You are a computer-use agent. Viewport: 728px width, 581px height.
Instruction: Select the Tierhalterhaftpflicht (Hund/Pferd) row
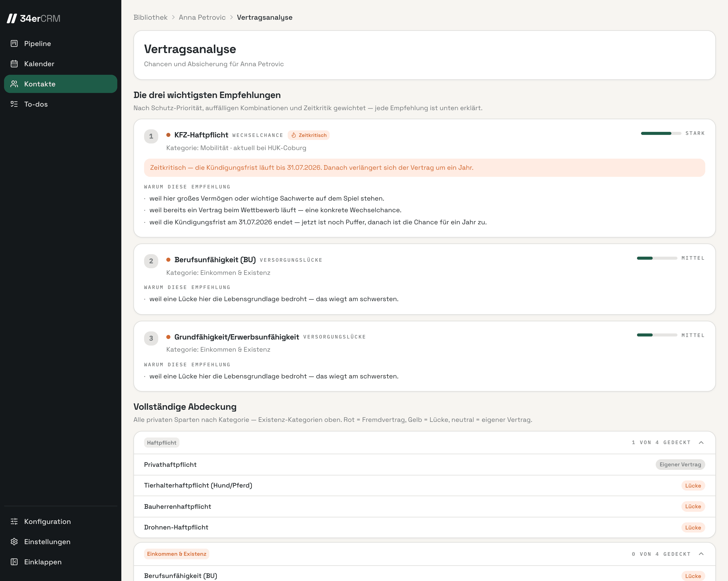424,486
